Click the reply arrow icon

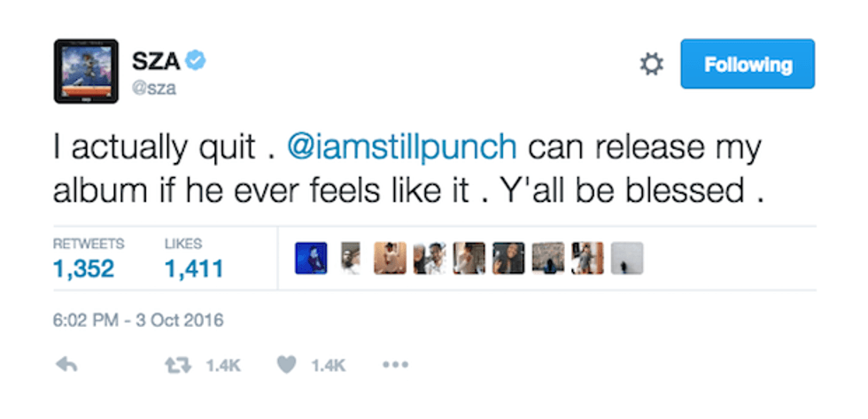tap(66, 365)
